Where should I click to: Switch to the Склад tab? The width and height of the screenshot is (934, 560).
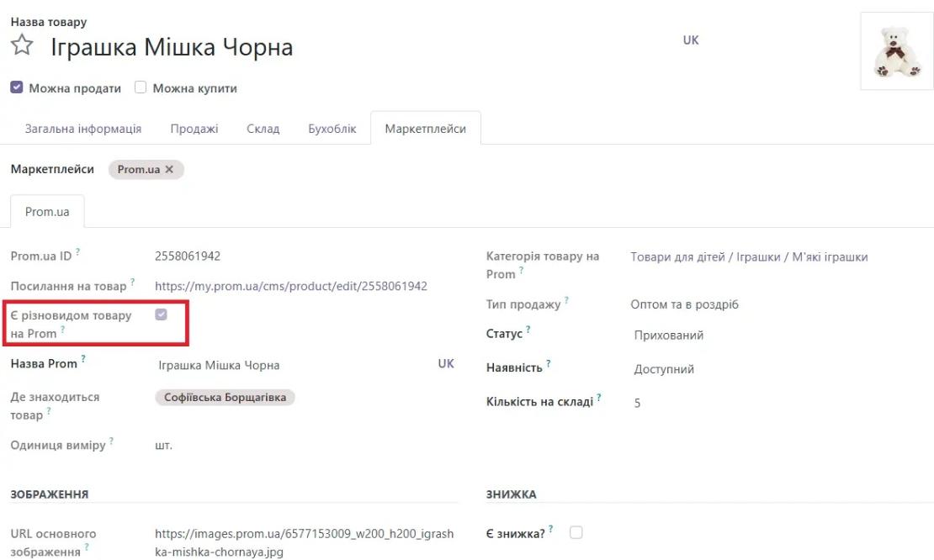coord(263,128)
